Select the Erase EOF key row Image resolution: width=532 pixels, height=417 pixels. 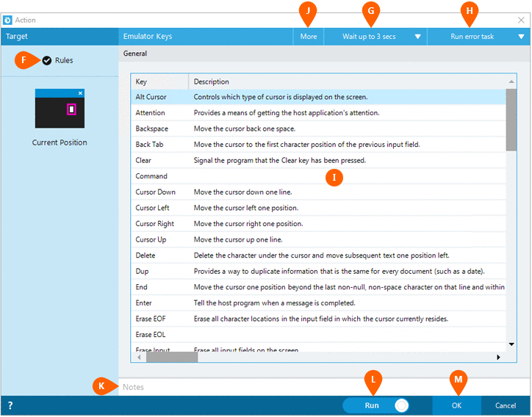click(319, 319)
